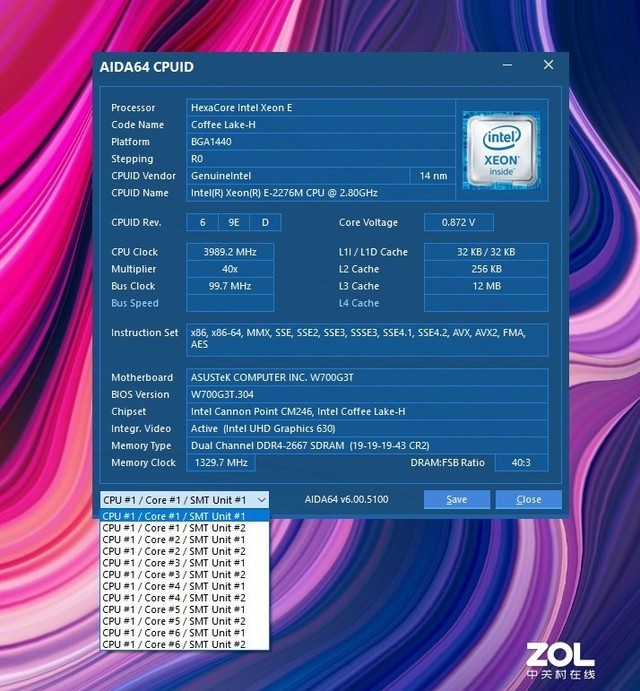The image size is (640, 691).
Task: Click the CPUID Rev. value 6
Action: (202, 223)
